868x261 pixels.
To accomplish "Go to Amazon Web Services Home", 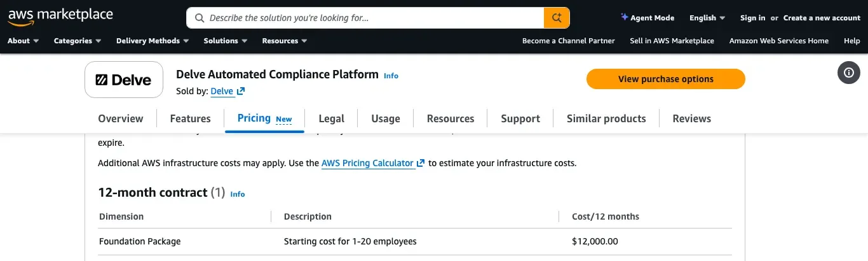I will (779, 41).
